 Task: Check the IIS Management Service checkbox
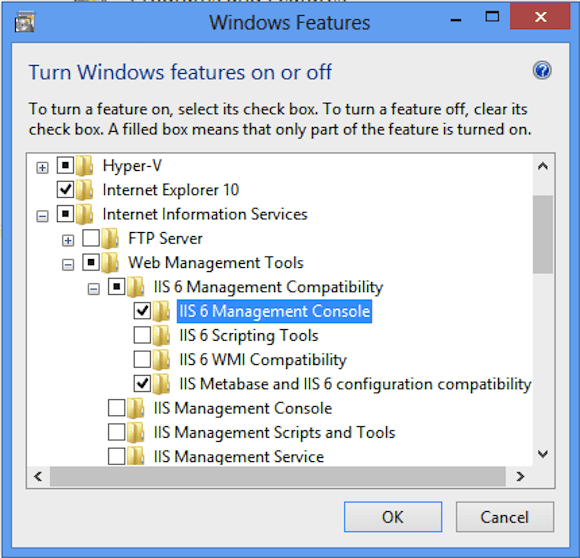(117, 456)
